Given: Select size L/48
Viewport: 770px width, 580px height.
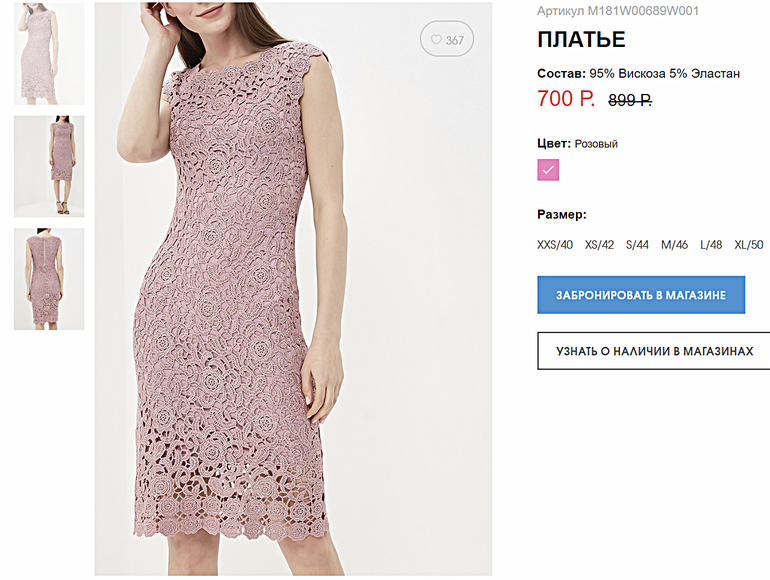Looking at the screenshot, I should pos(711,245).
